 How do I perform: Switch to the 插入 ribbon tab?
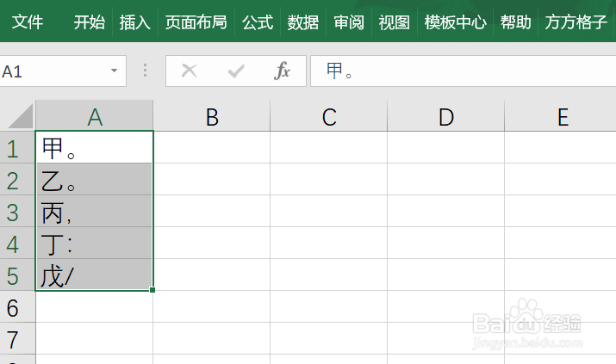134,22
